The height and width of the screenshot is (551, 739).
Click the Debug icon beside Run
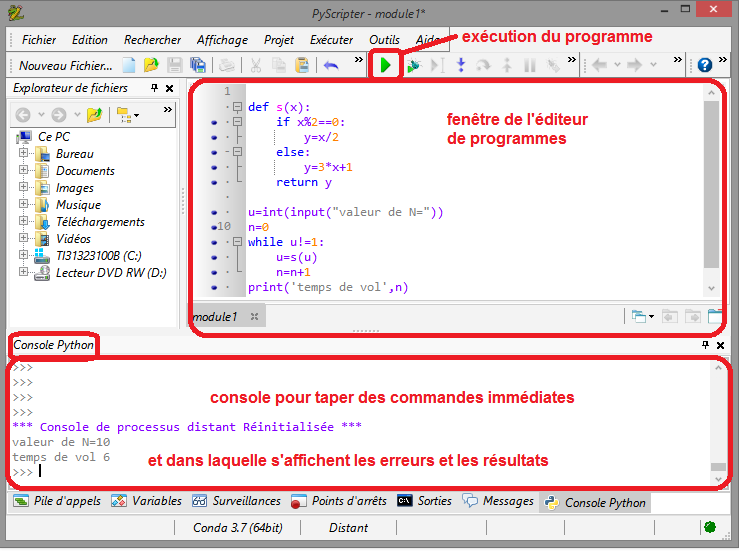[x=412, y=66]
